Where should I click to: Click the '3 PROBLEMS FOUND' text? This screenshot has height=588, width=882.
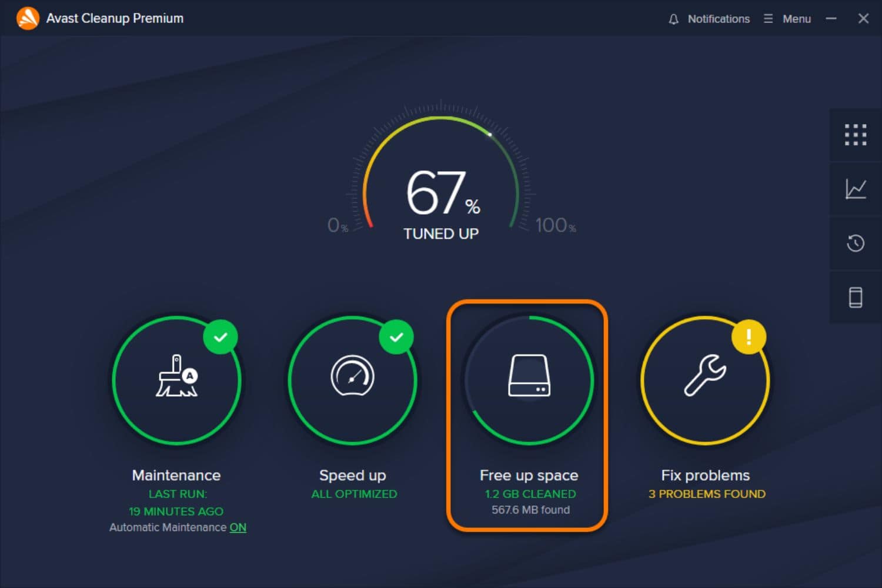coord(707,494)
